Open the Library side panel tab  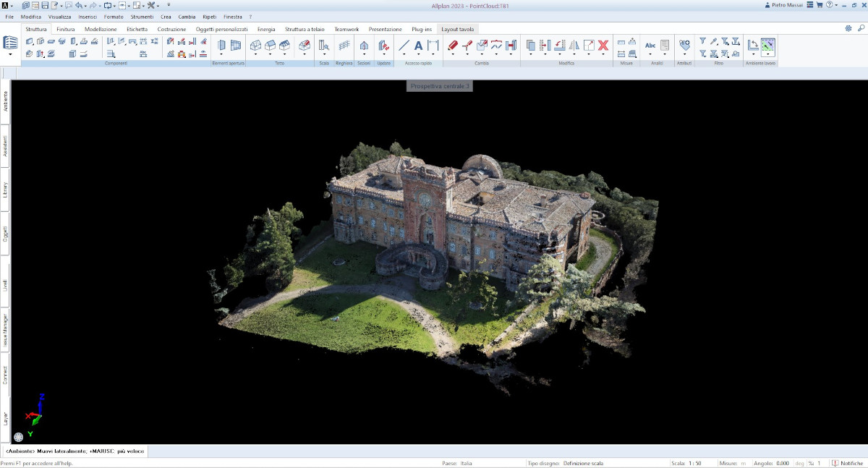(x=5, y=192)
